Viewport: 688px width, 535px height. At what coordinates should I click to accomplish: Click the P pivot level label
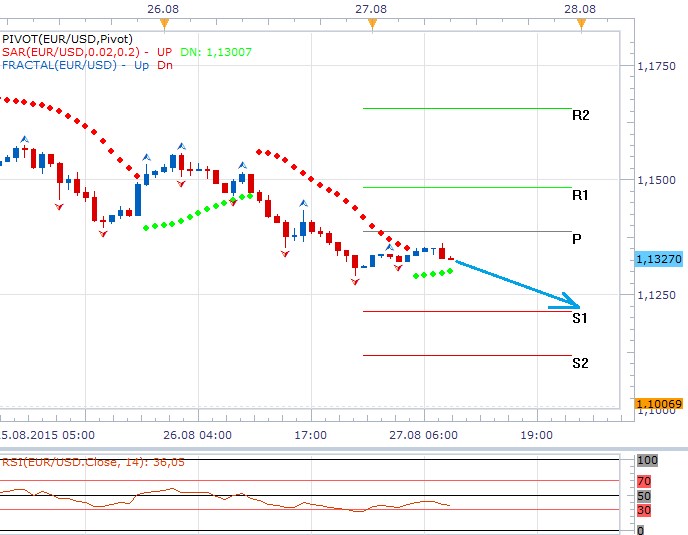(x=577, y=239)
